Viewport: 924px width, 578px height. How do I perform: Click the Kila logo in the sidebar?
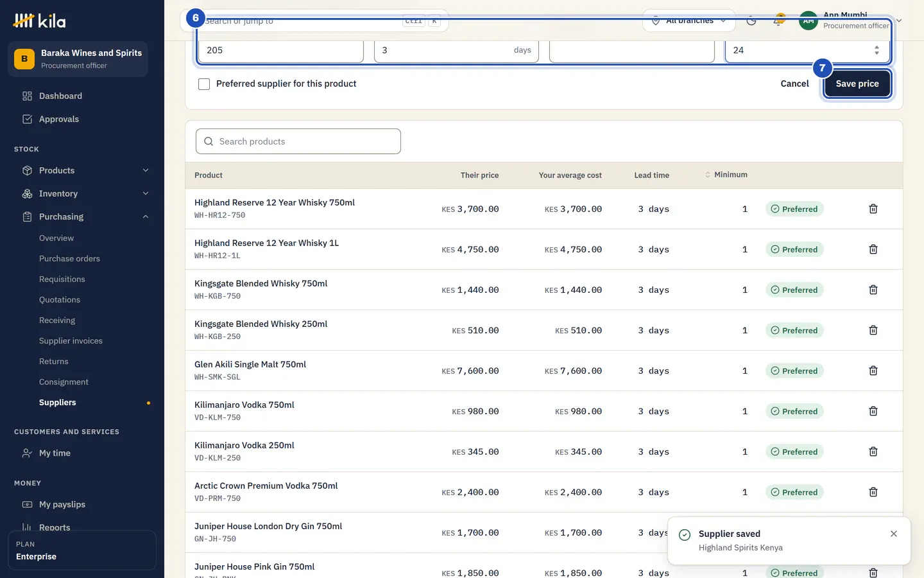(x=39, y=21)
